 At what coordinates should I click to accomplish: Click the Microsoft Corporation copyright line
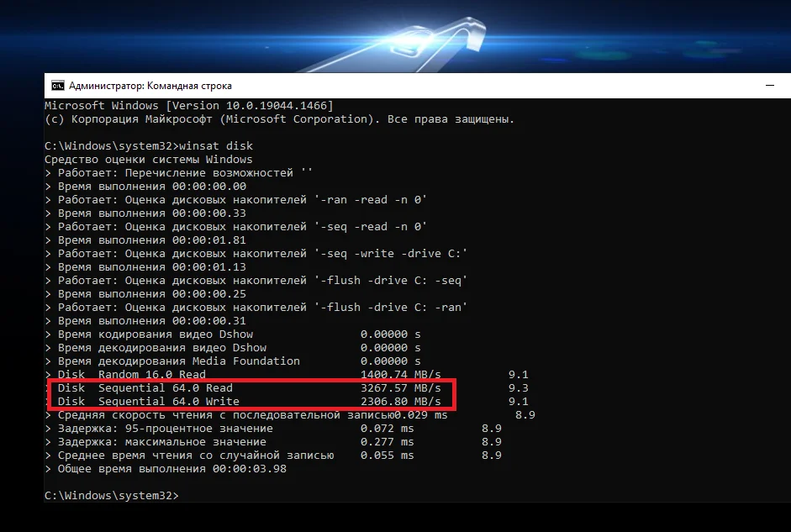coord(277,119)
